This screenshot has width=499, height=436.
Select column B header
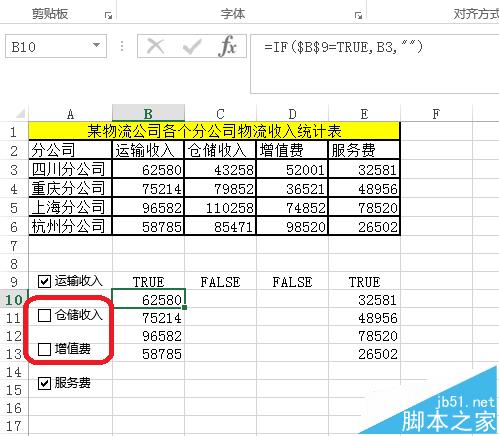point(148,113)
